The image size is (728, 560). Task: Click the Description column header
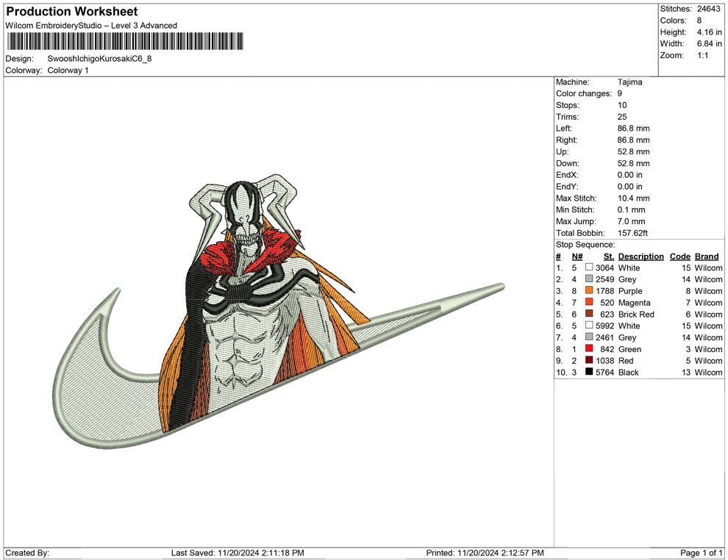pyautogui.click(x=640, y=256)
